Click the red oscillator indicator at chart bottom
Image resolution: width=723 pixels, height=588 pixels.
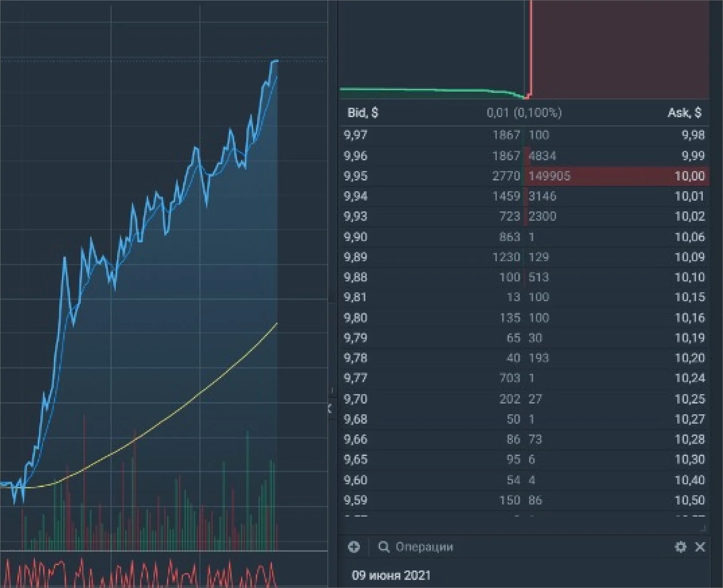[139, 572]
